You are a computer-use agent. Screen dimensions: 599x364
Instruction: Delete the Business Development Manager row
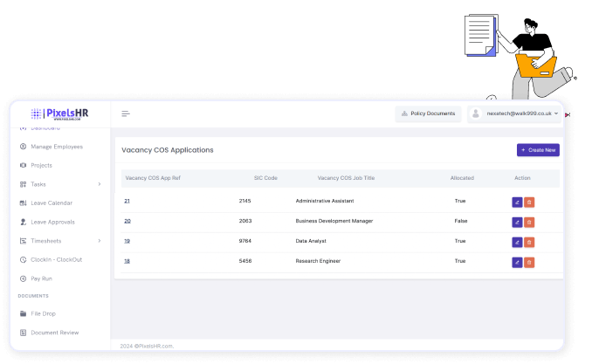529,222
